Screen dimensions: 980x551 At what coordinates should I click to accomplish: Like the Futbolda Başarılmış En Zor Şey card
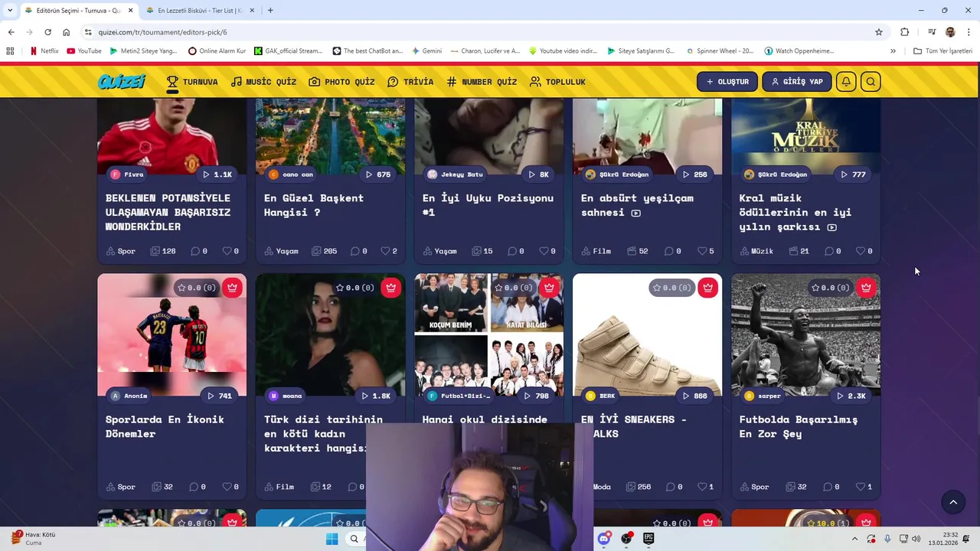pos(864,487)
